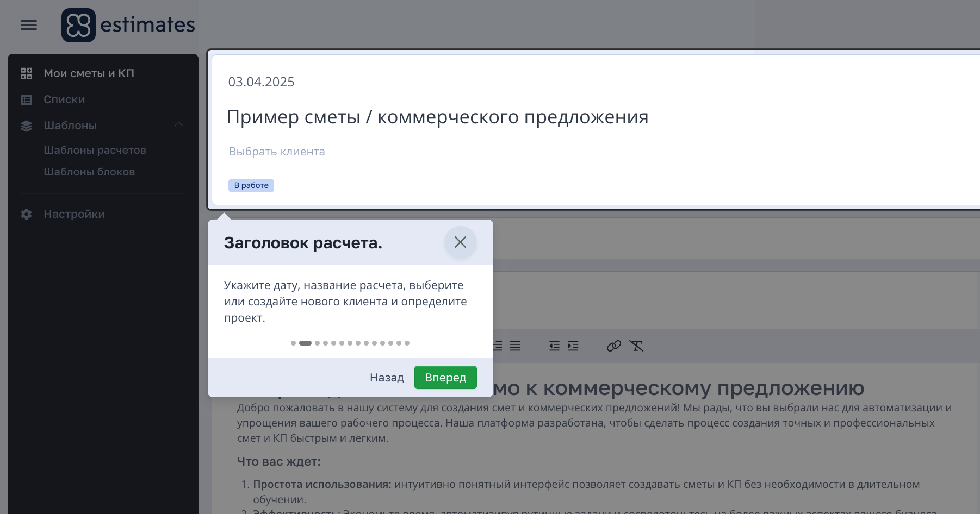Apply justified alignment in the editor toolbar
Viewport: 980px width, 514px height.
click(x=514, y=346)
